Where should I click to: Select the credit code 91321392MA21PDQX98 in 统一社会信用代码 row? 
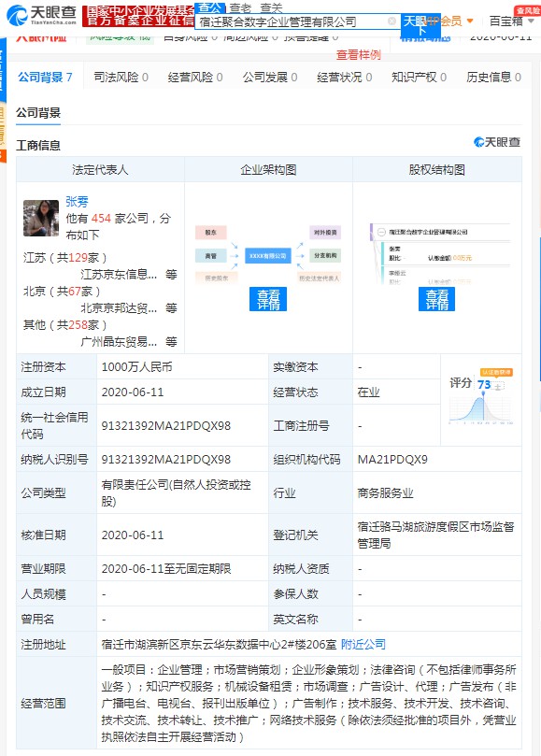pyautogui.click(x=166, y=426)
